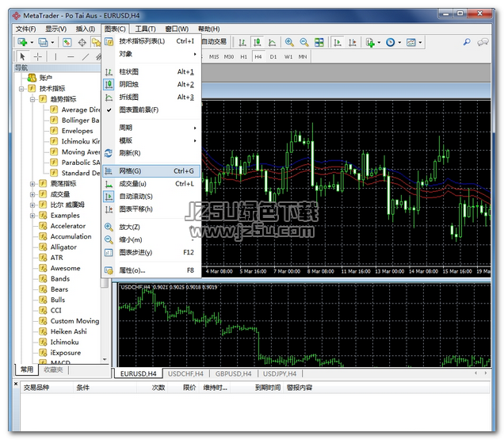
Task: Click the 自动交易 button
Action: click(214, 41)
